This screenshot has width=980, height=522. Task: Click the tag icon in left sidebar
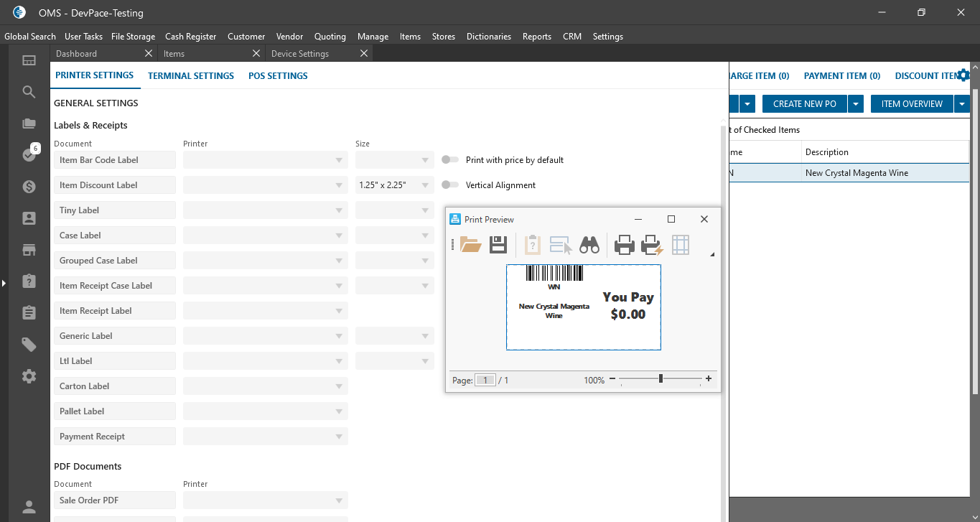click(29, 345)
